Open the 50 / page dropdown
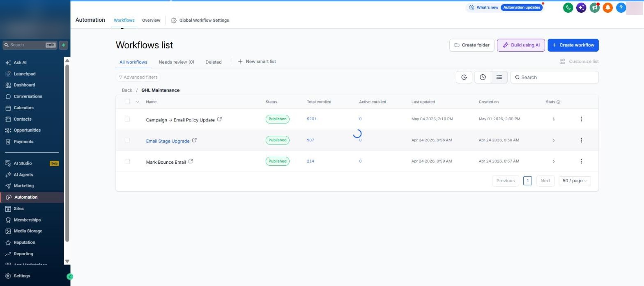Viewport: 644px width, 286px height. click(575, 181)
